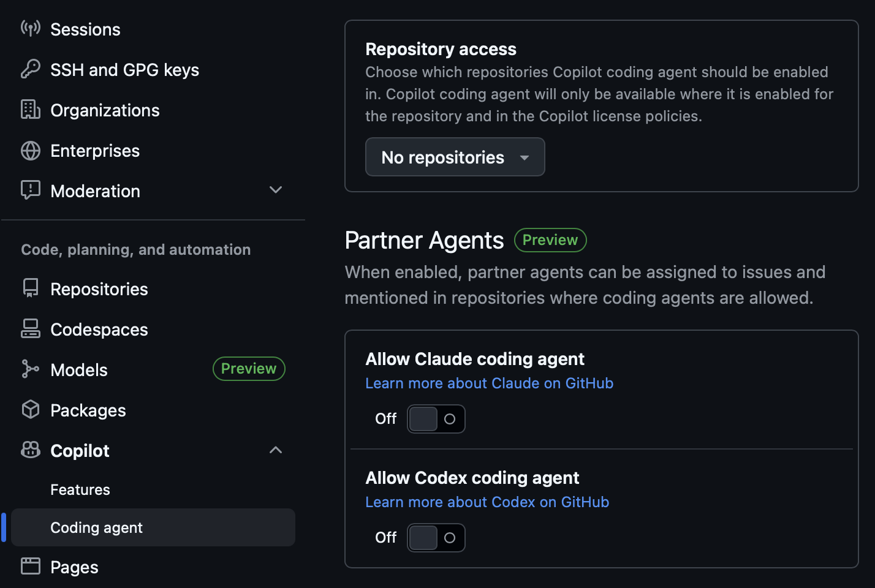This screenshot has height=588, width=875.
Task: Click the Copilot icon in the sidebar
Action: coord(30,450)
